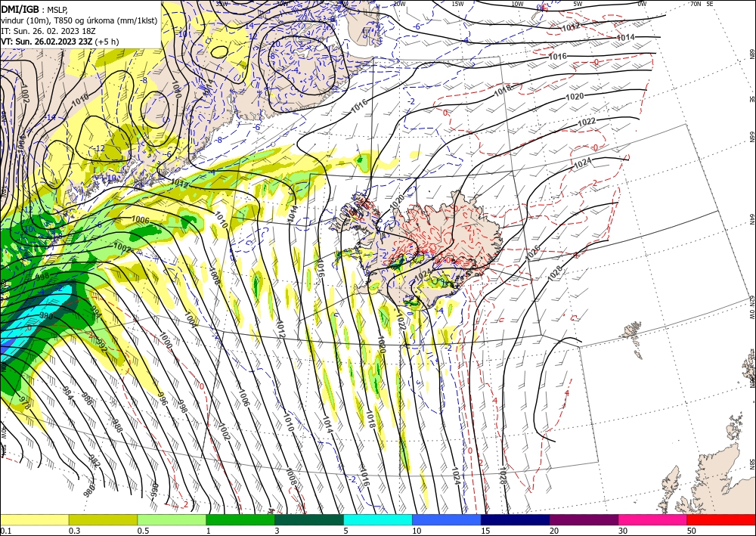Click the cyan 5 mm legend swatch

[x=378, y=519]
